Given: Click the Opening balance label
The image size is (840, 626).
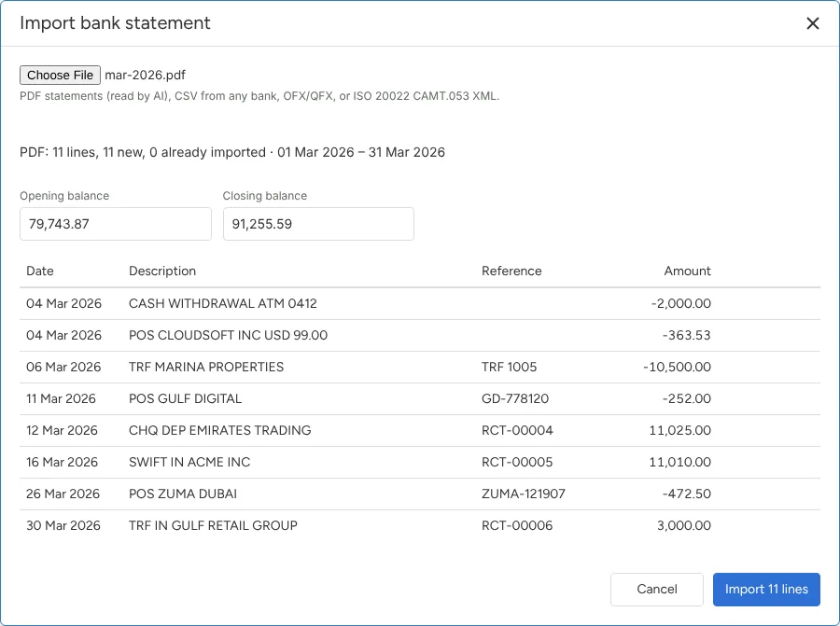Looking at the screenshot, I should click(x=64, y=196).
